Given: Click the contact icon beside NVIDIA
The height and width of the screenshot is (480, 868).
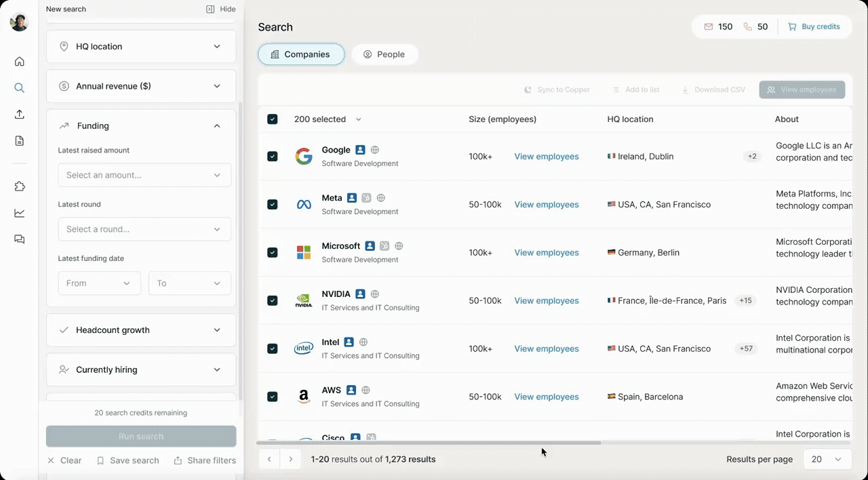Looking at the screenshot, I should point(360,294).
